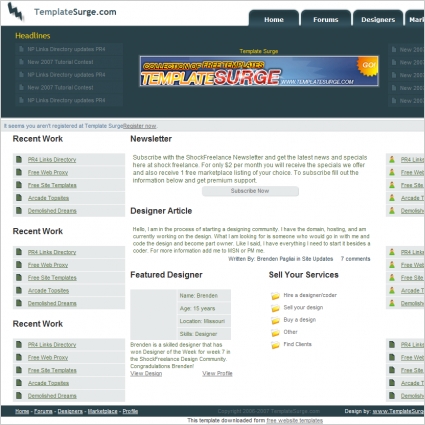Click the Age: 15 years cell
This screenshot has height=425, width=425.
click(204, 308)
